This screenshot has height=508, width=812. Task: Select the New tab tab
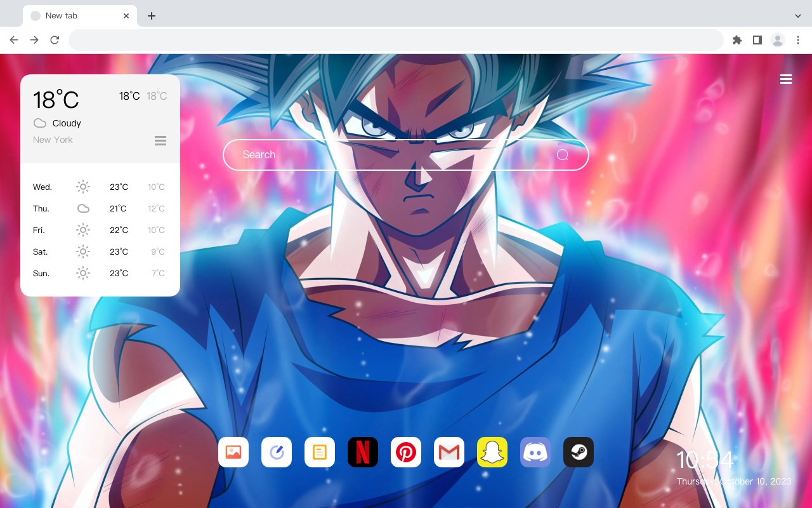pyautogui.click(x=80, y=16)
